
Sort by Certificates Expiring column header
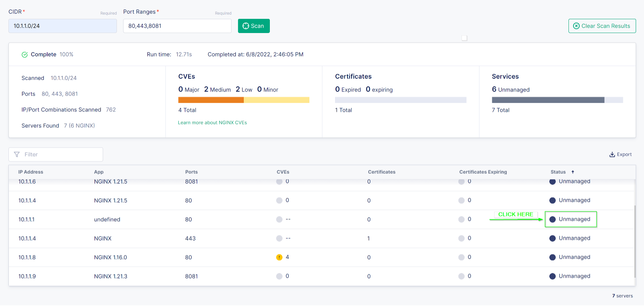483,172
